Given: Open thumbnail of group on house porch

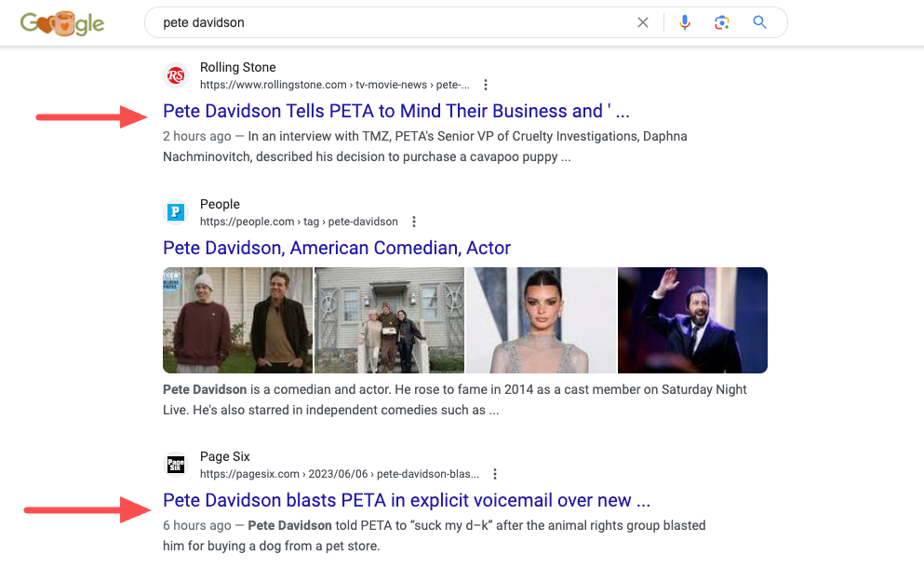Looking at the screenshot, I should pos(389,320).
